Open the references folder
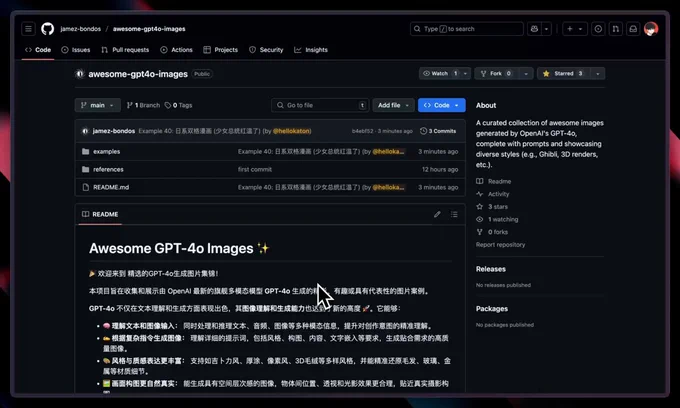 [108, 170]
